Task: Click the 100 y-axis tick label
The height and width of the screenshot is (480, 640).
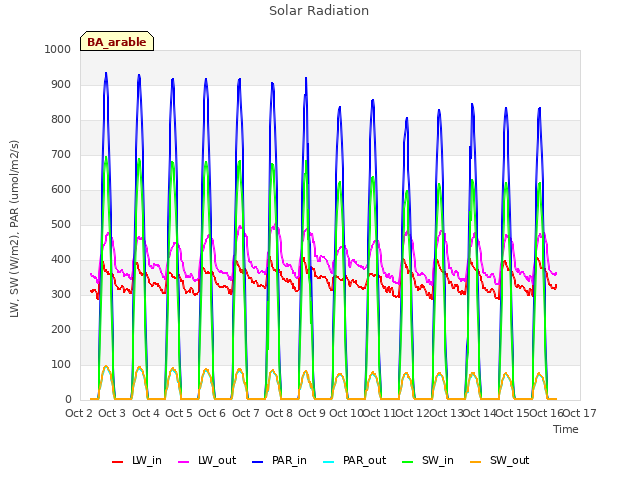Action: [x=61, y=364]
